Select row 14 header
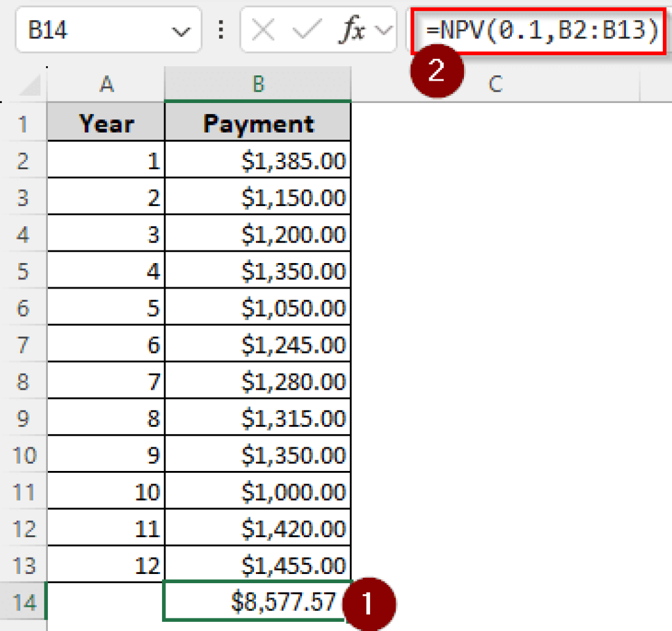The width and height of the screenshot is (672, 631). (x=24, y=601)
